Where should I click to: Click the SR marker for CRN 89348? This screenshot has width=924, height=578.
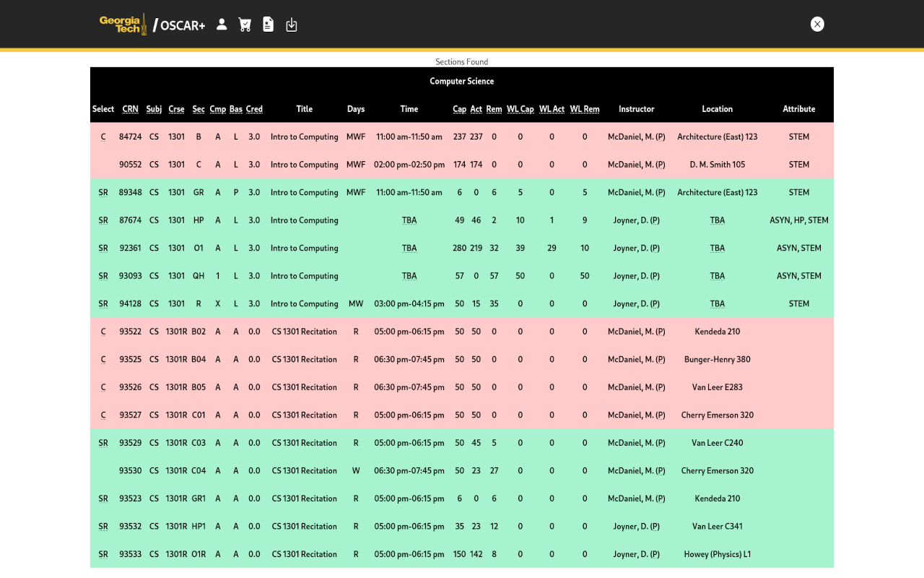103,192
